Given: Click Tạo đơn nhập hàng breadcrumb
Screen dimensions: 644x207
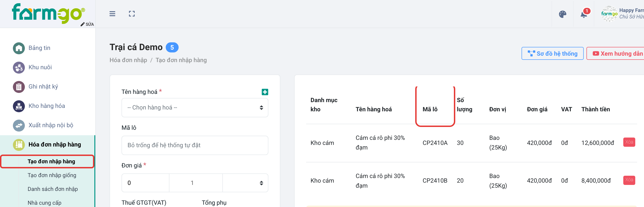Looking at the screenshot, I should coord(181,60).
